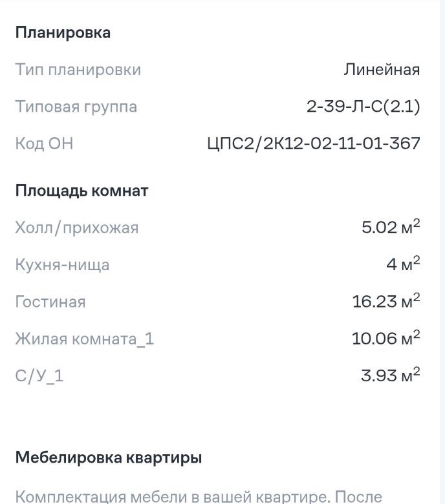This screenshot has width=445, height=504.
Task: Click the Комплектация мебели description text
Action: pyautogui.click(x=199, y=496)
